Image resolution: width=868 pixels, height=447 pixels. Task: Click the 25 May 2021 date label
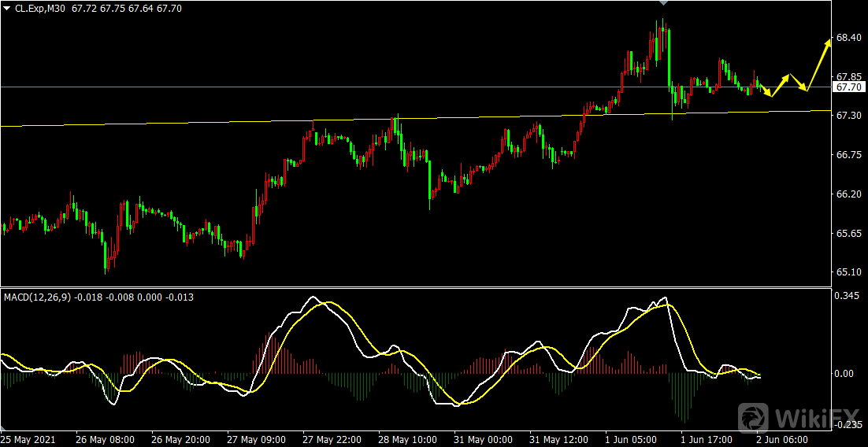28,439
